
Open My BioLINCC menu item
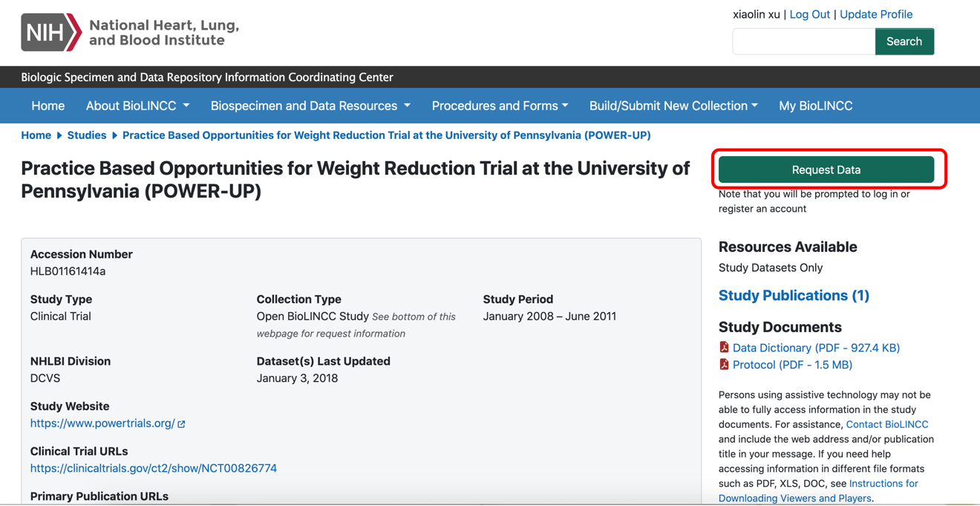[815, 106]
